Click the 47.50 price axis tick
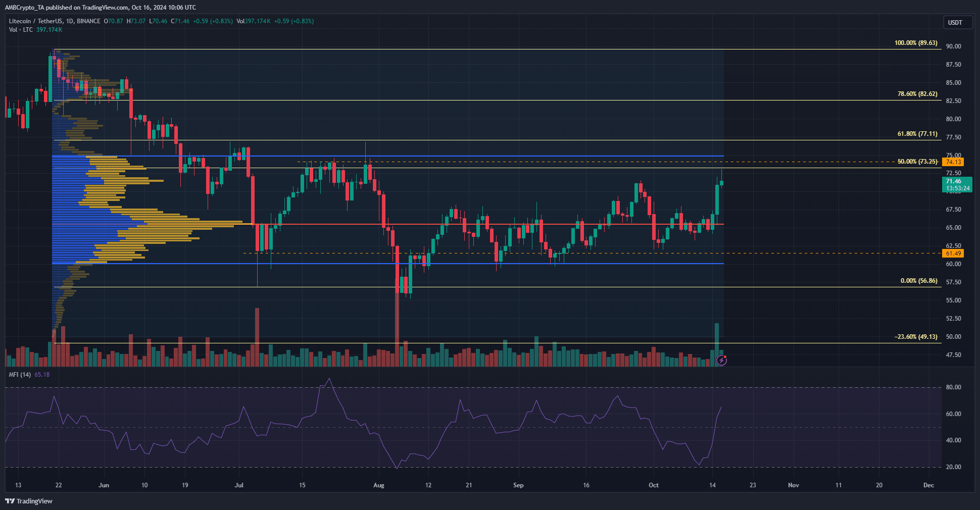 tap(954, 355)
